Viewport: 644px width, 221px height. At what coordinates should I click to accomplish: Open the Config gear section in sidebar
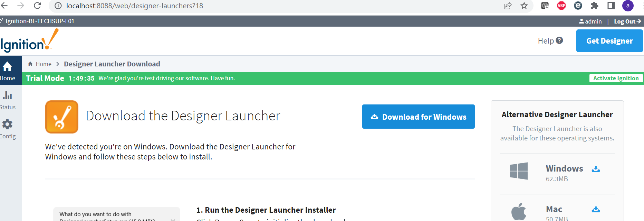8,129
